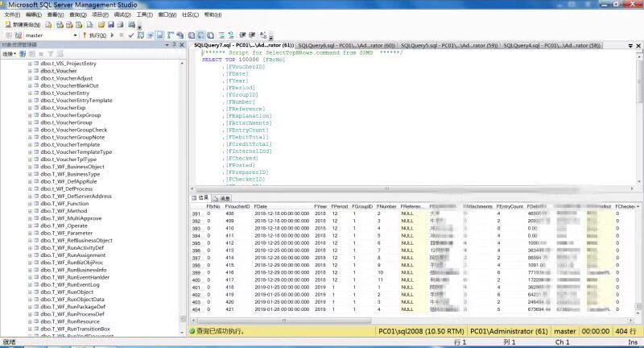This screenshot has height=348, width=644.
Task: Click the table icon beside dbo.t_Voucher
Action: tap(36, 71)
